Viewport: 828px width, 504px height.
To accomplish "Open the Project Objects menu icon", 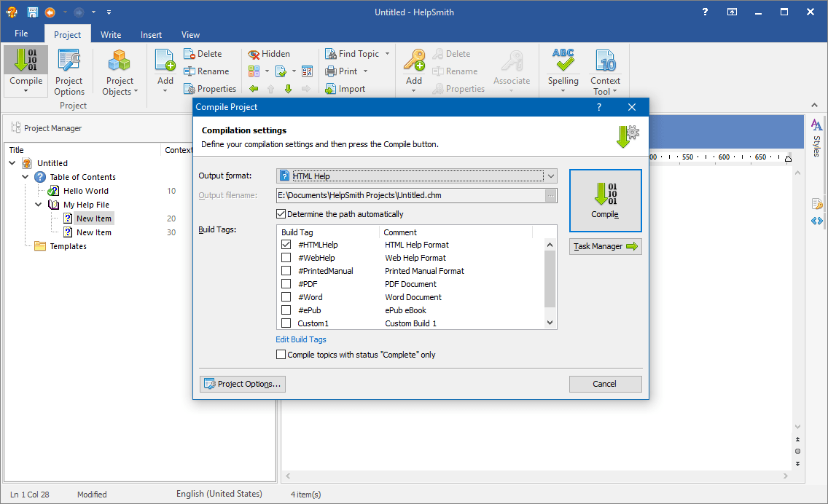I will pyautogui.click(x=120, y=60).
